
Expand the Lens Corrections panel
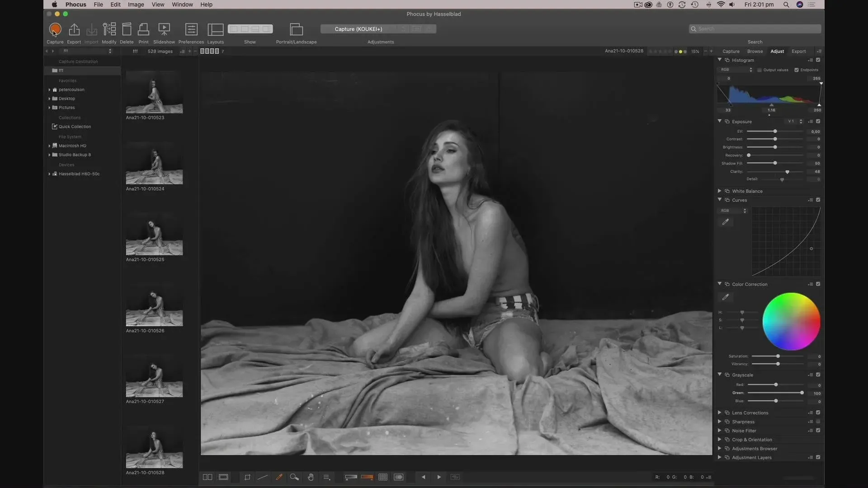719,413
